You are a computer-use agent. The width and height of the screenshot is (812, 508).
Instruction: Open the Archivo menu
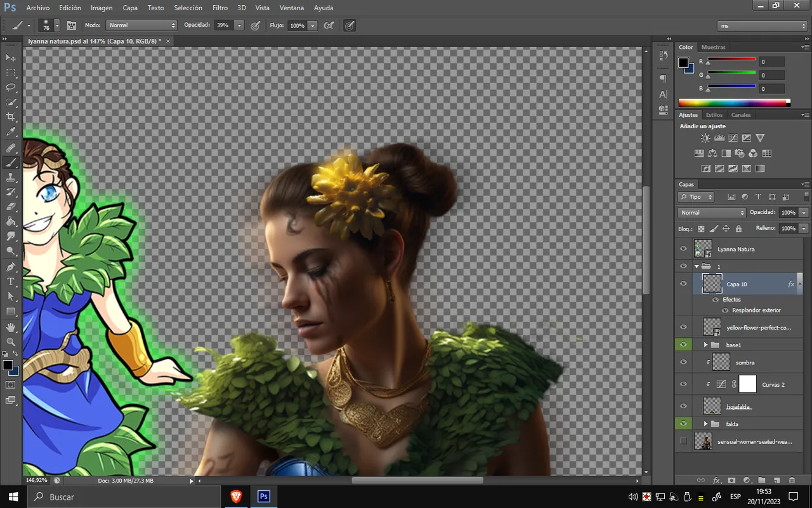coord(38,8)
